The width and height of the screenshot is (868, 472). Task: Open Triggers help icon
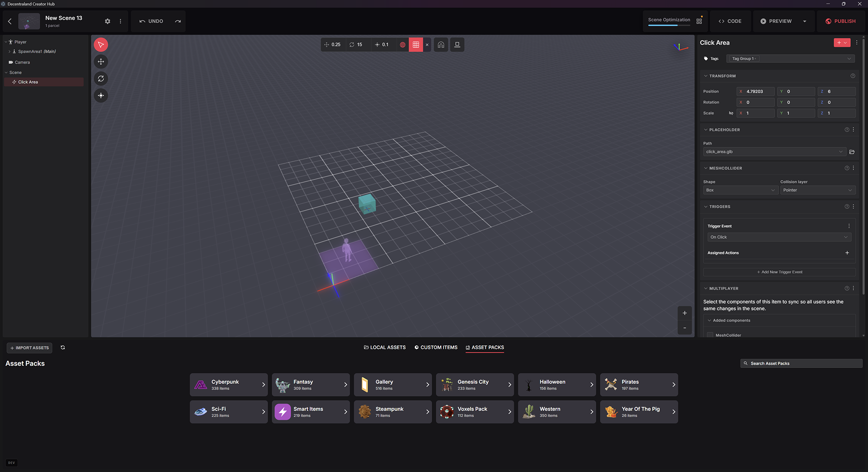[847, 207]
